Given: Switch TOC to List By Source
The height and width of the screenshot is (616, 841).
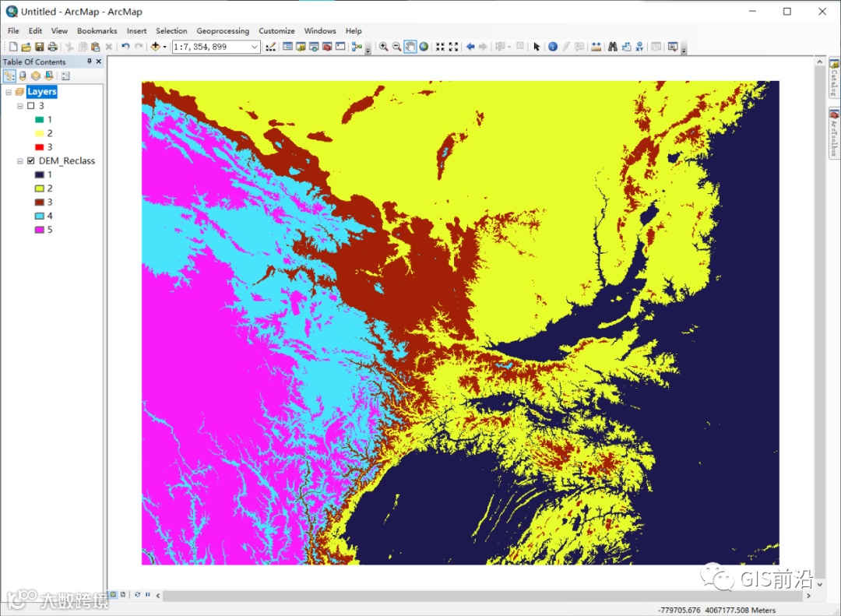Looking at the screenshot, I should point(23,76).
